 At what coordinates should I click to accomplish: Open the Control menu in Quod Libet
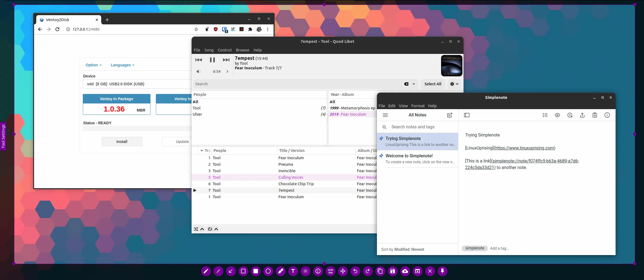pos(225,50)
